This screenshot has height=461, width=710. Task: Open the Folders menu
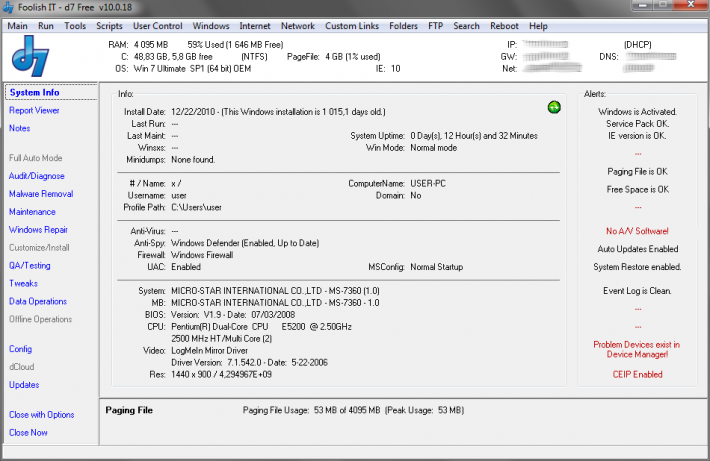coord(403,26)
